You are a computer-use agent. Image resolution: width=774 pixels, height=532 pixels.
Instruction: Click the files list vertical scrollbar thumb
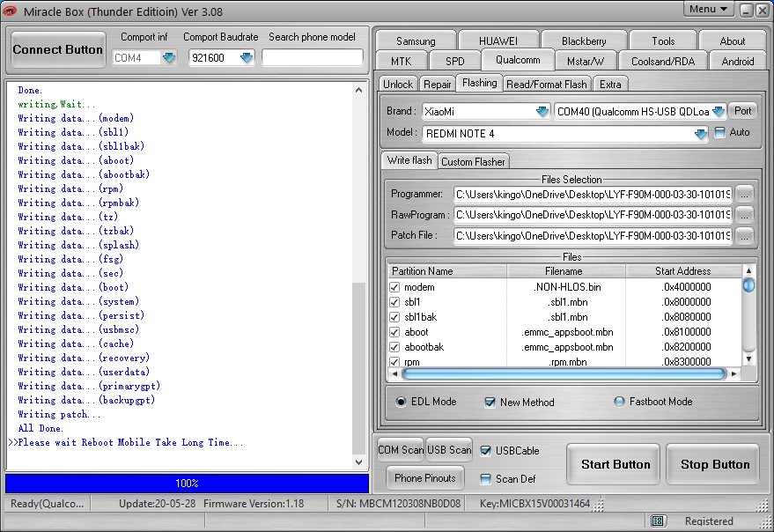pyautogui.click(x=748, y=285)
